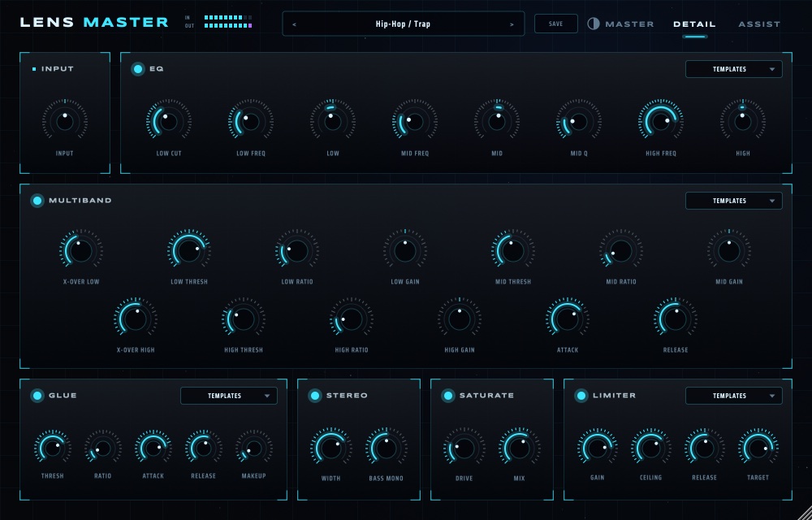This screenshot has width=812, height=520.
Task: Click the Limiter Target knob
Action: (x=758, y=448)
